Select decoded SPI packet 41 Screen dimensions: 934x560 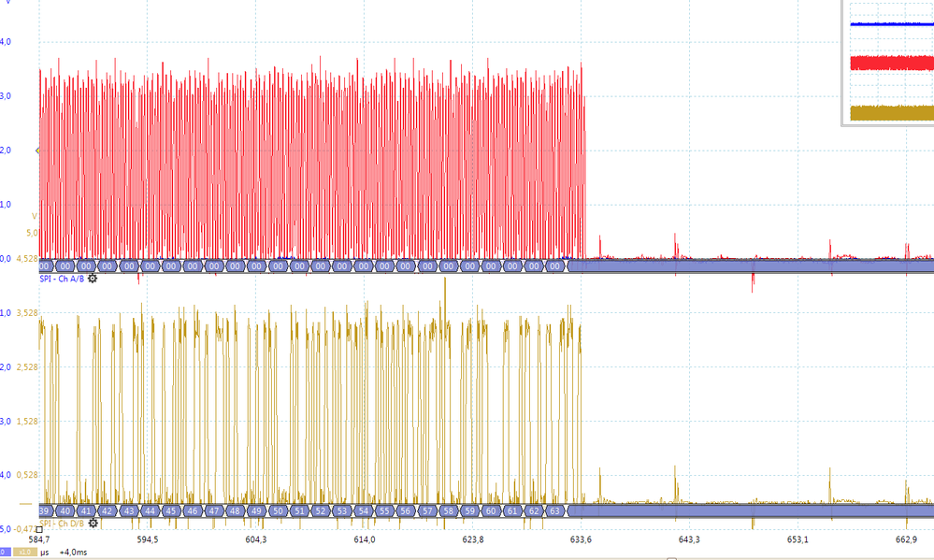point(86,510)
